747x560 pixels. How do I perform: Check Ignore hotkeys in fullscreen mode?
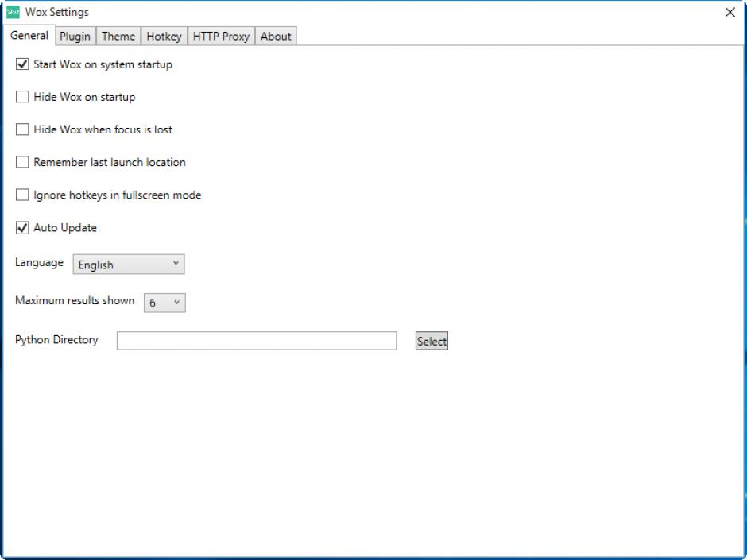[x=22, y=195]
